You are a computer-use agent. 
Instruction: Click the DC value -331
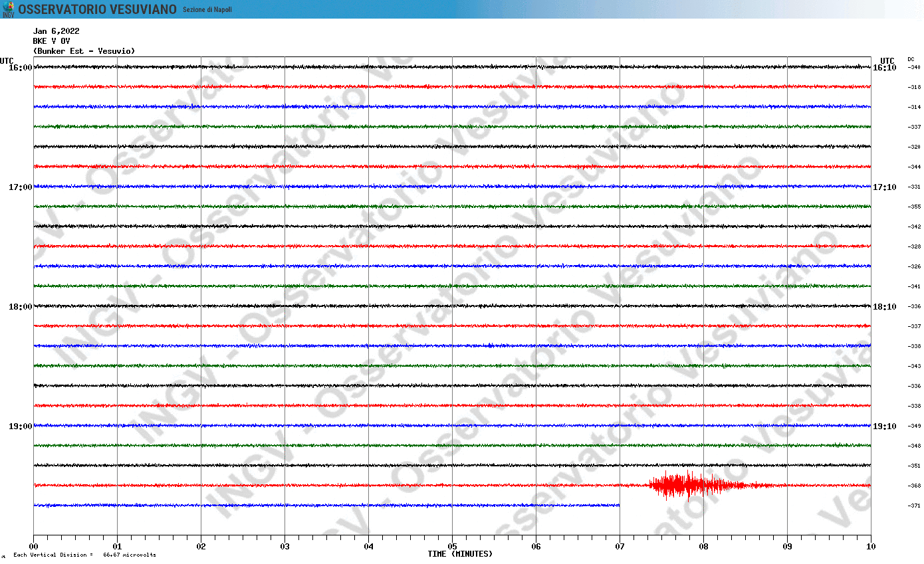(x=915, y=187)
